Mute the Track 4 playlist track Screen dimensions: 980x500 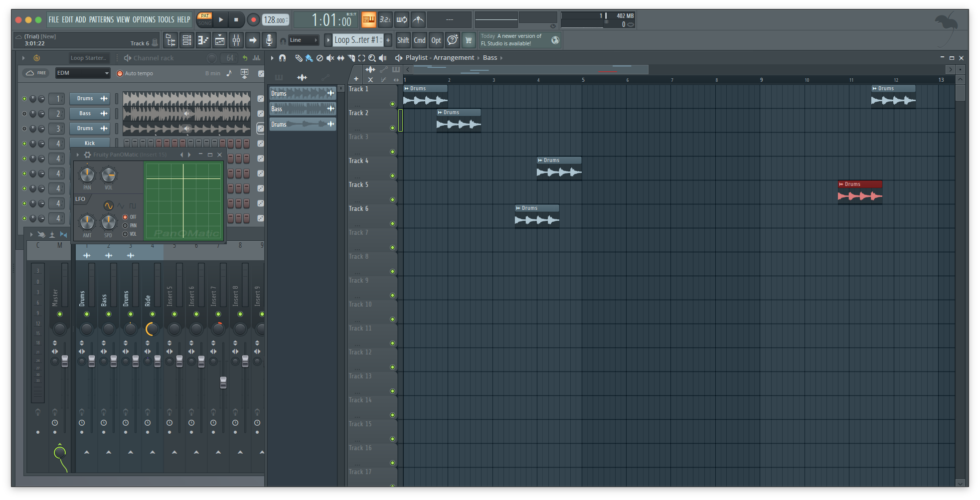click(x=392, y=176)
